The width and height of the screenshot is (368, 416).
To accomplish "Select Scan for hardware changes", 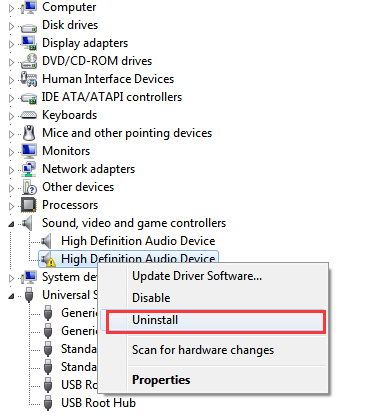I will [x=203, y=350].
